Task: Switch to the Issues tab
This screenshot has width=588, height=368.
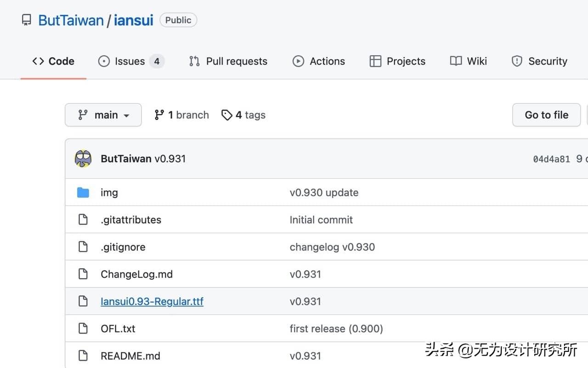Action: tap(130, 61)
